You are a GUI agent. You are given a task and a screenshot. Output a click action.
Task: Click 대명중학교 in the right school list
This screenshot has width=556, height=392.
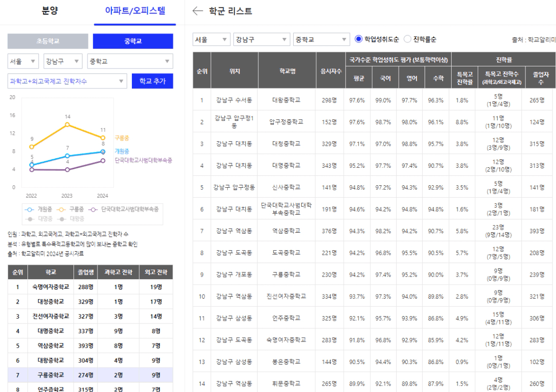(x=286, y=165)
